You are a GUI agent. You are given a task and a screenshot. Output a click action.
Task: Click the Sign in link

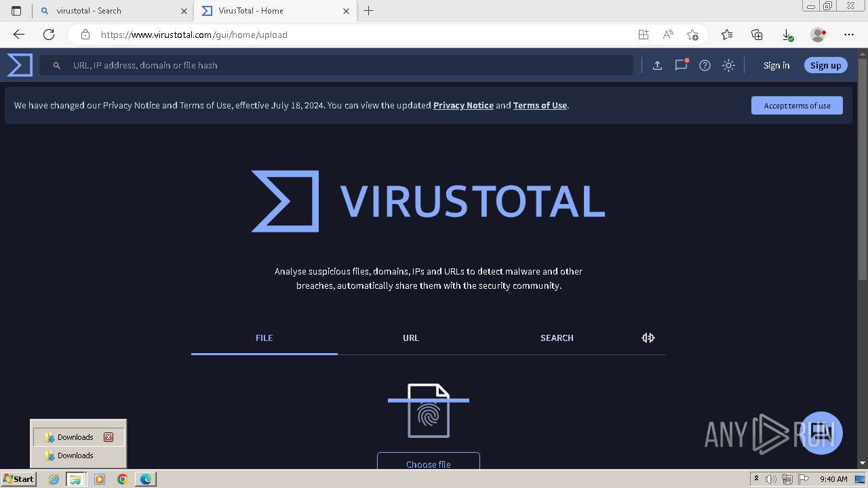pyautogui.click(x=776, y=65)
